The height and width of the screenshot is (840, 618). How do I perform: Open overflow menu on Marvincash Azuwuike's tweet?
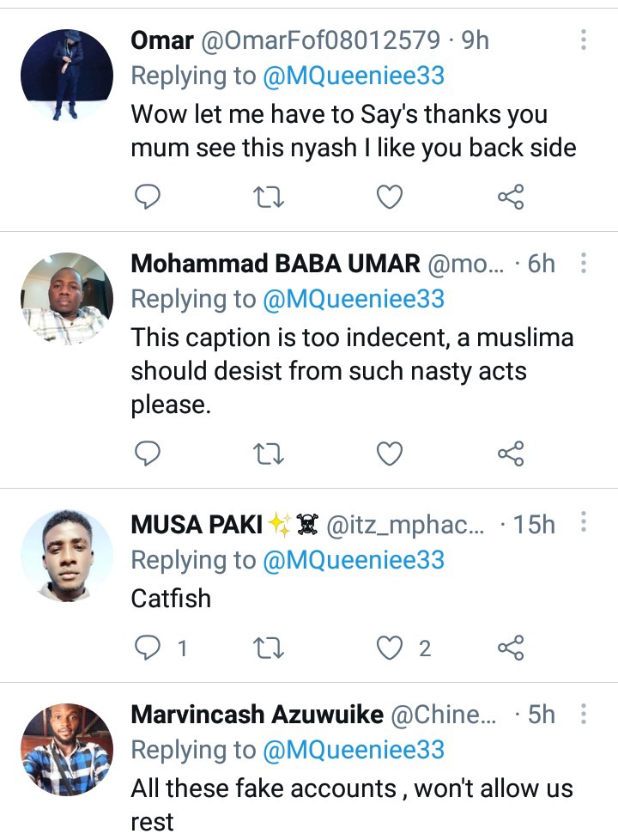tap(583, 714)
